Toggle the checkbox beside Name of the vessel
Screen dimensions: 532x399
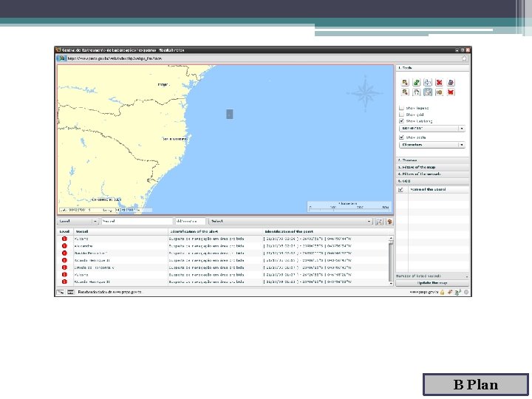click(x=401, y=190)
